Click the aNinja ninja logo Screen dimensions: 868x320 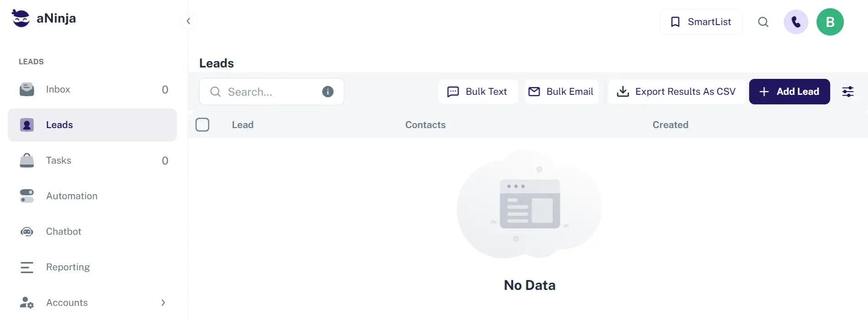21,18
